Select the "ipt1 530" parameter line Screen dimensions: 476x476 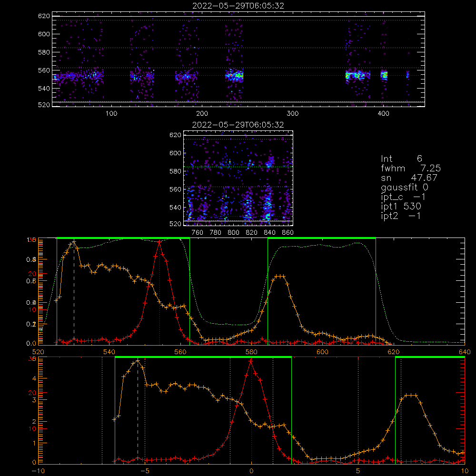click(x=401, y=207)
